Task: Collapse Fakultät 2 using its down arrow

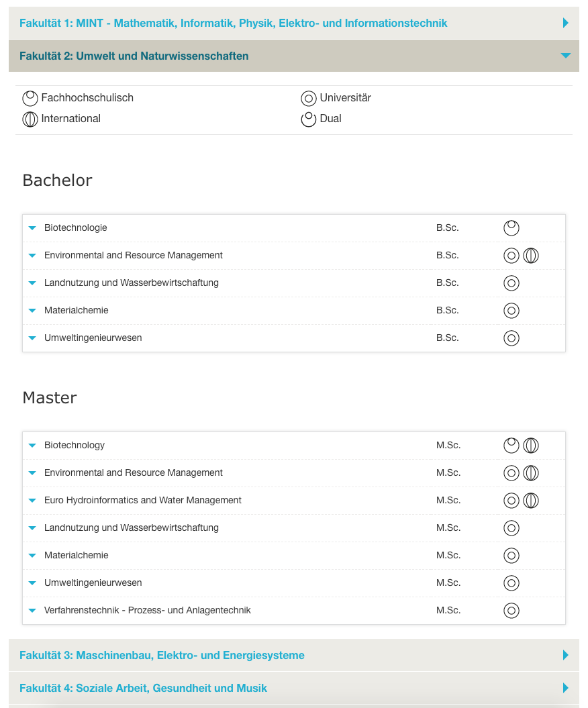Action: pyautogui.click(x=565, y=56)
